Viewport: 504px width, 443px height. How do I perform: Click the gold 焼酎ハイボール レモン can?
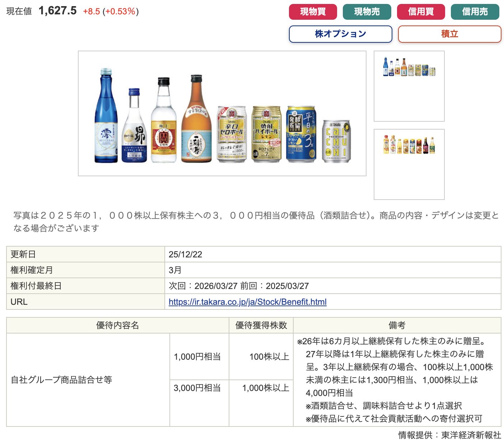[266, 135]
